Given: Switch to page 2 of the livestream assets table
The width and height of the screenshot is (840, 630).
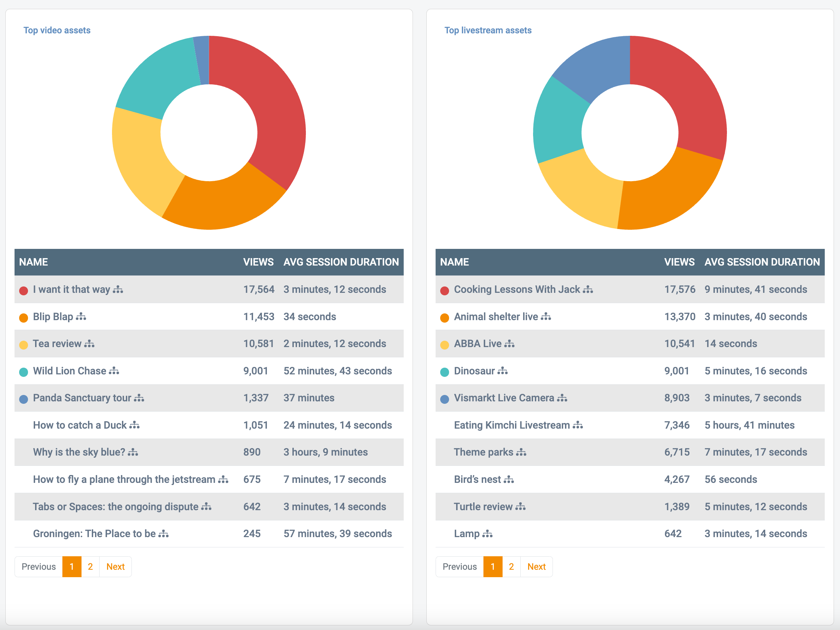Looking at the screenshot, I should coord(511,566).
